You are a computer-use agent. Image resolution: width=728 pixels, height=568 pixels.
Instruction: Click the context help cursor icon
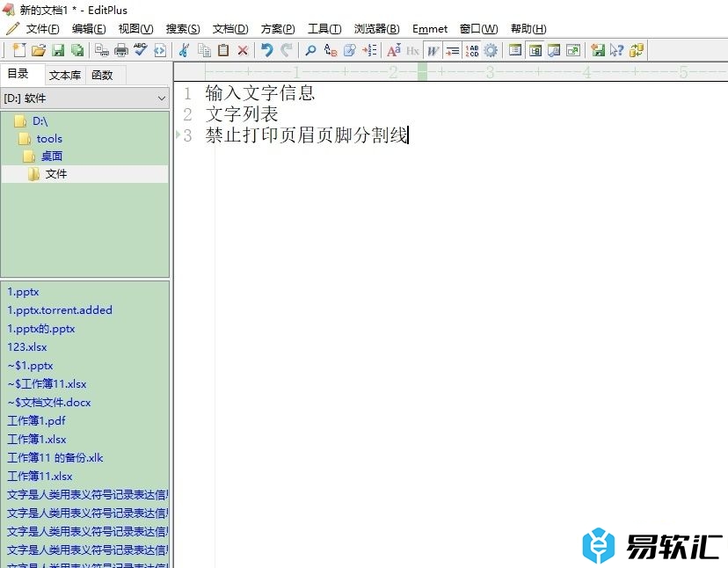click(617, 50)
